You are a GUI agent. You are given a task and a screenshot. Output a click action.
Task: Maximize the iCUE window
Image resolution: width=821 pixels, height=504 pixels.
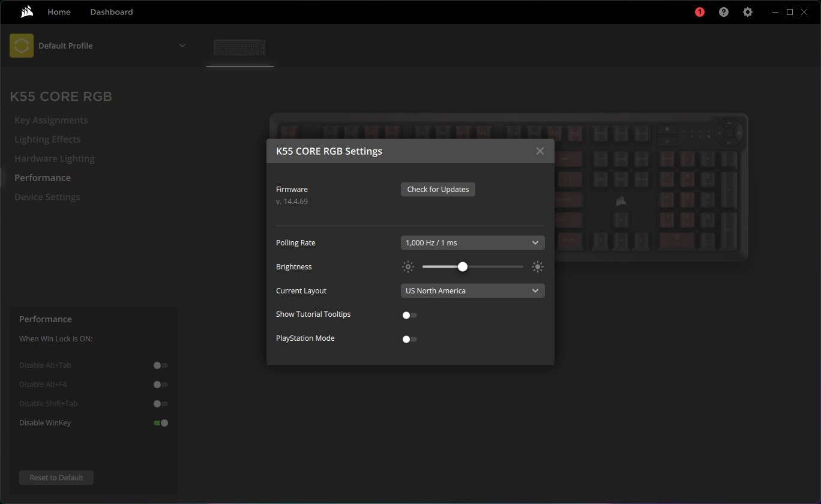click(x=790, y=12)
